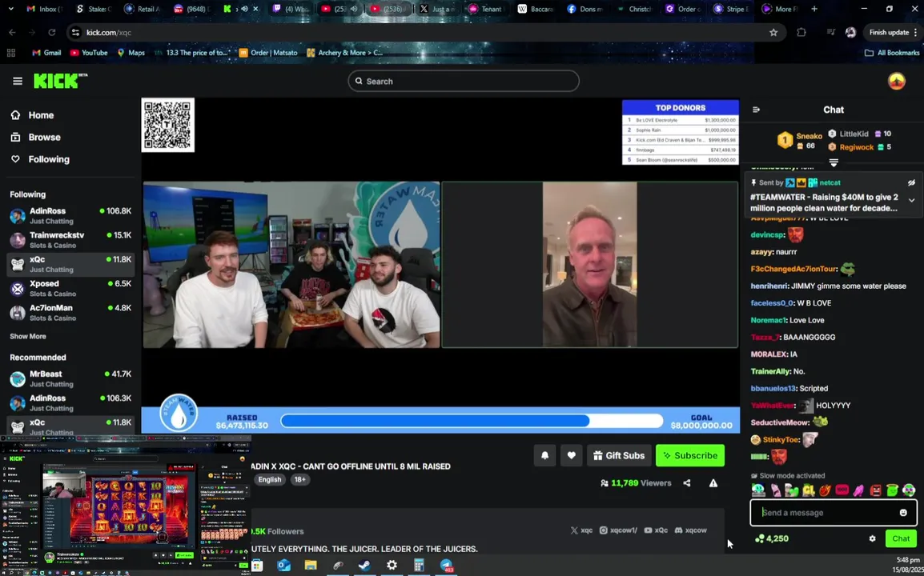Open Xposed channel in sidebar

point(70,288)
